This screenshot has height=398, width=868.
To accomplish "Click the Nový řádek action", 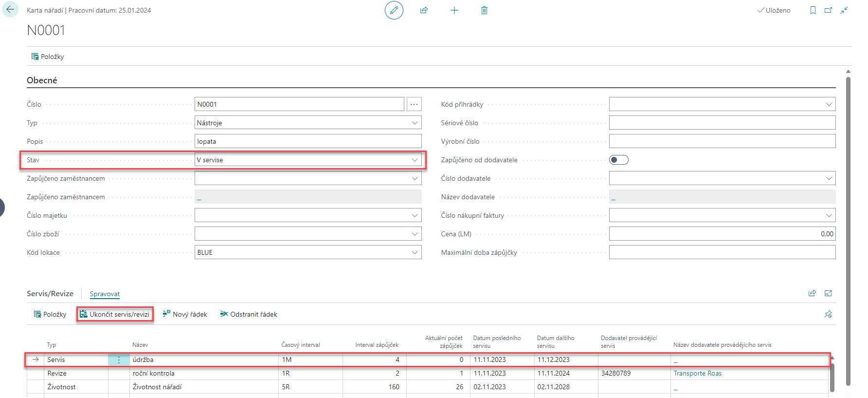I will click(185, 314).
